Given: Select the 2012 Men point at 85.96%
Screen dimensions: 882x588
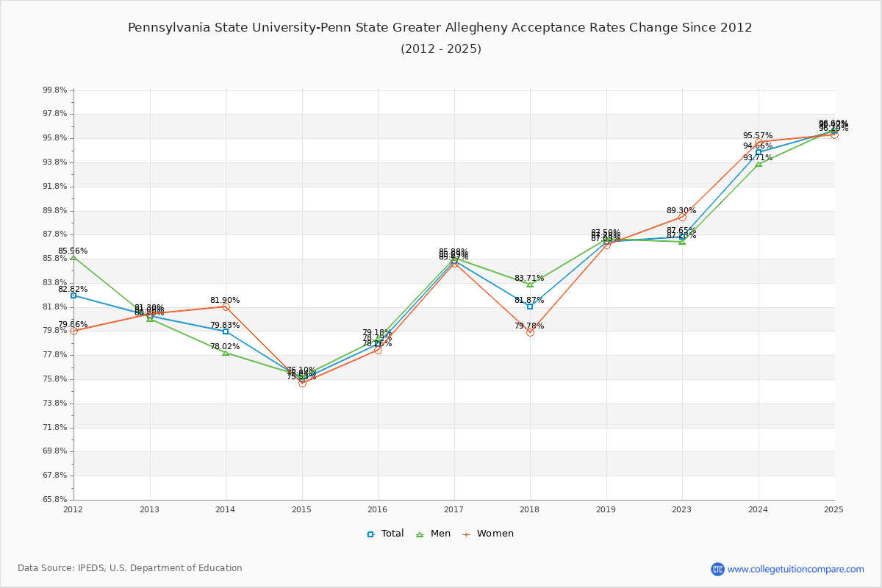Looking at the screenshot, I should [73, 257].
